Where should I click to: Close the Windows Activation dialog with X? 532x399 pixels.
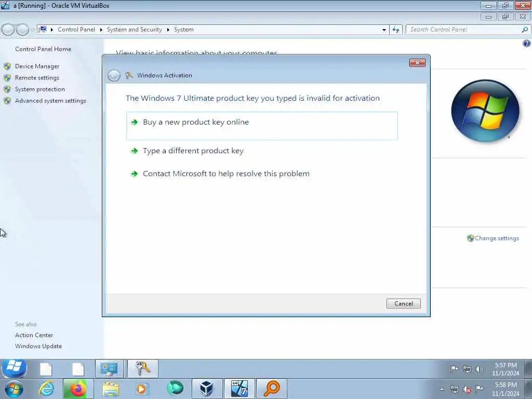[x=417, y=63]
